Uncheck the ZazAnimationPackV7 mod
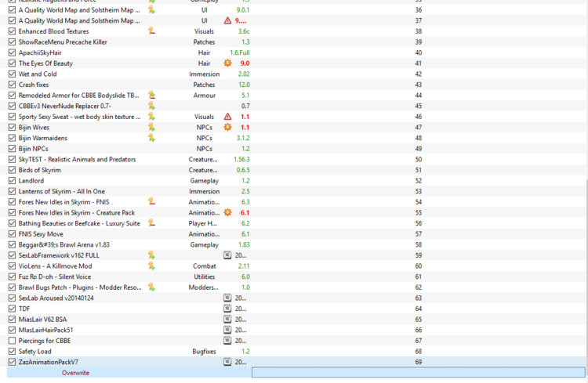The image size is (588, 383). click(x=12, y=362)
